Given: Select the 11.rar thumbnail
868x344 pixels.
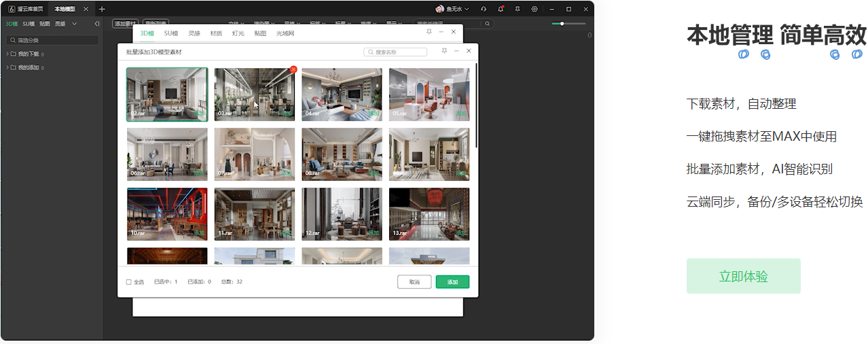Looking at the screenshot, I should pyautogui.click(x=255, y=214).
